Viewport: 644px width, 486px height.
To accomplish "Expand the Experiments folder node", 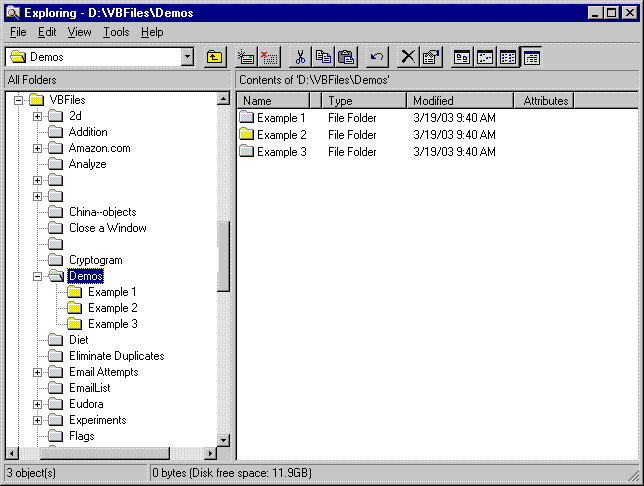I will [37, 420].
